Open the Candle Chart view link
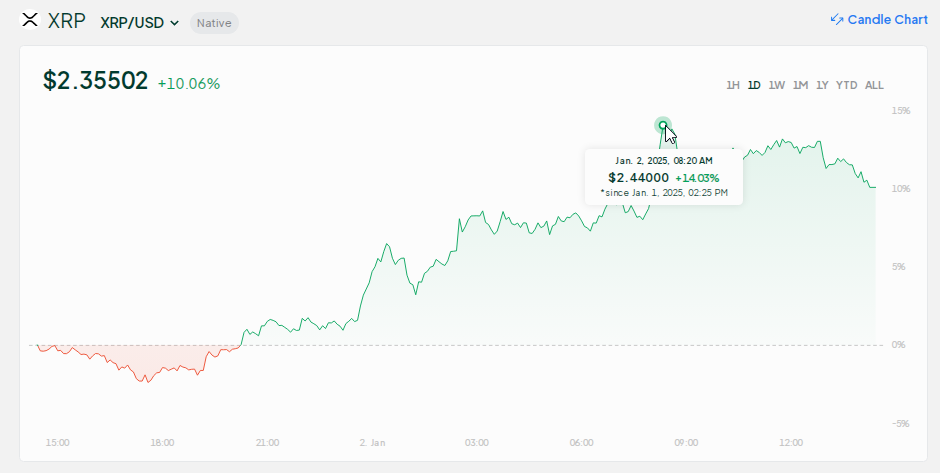 click(887, 20)
